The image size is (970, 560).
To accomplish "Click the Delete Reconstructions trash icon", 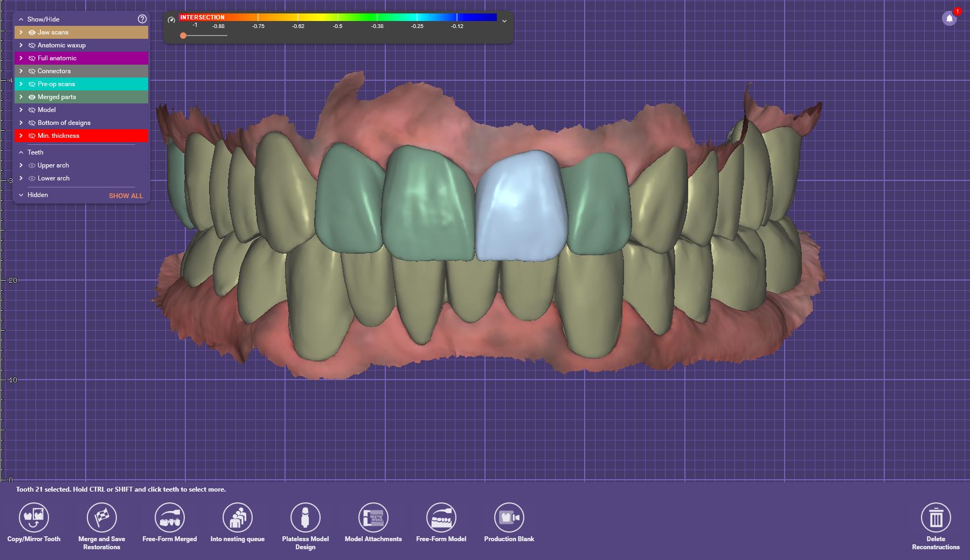I will [936, 517].
